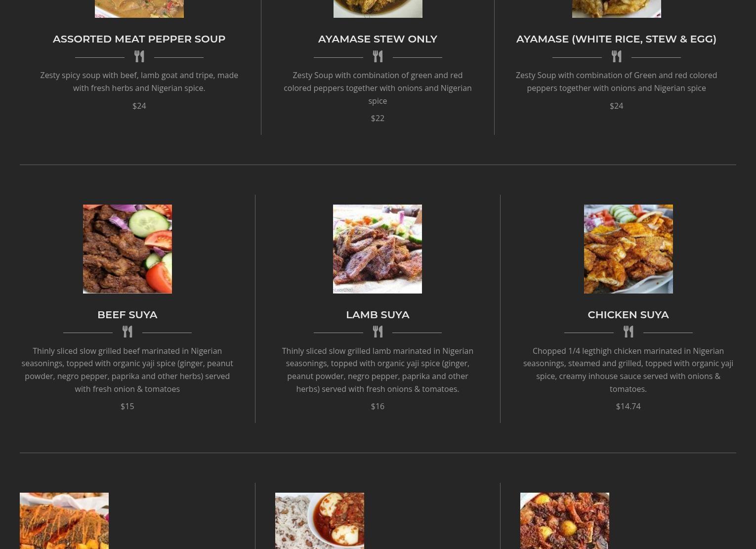The height and width of the screenshot is (549, 756).
Task: Click the utensils icon under Assorted Meat Pepper Soup
Action: click(139, 56)
